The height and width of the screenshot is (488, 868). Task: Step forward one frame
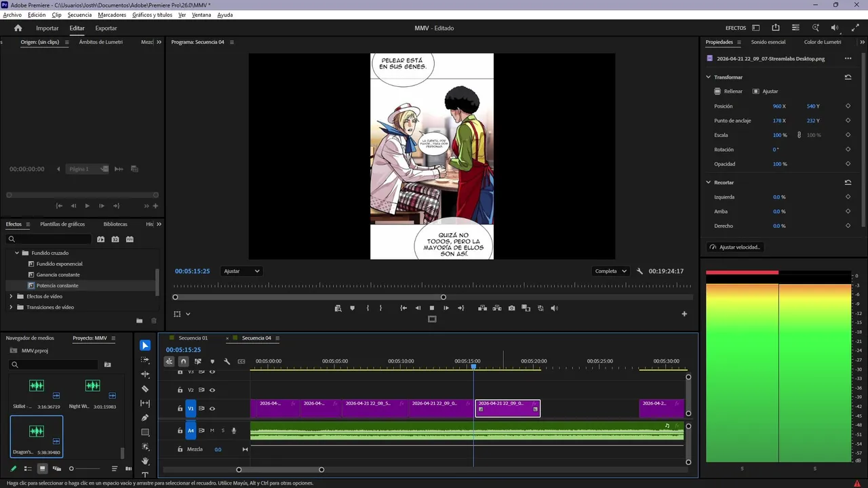pos(446,308)
